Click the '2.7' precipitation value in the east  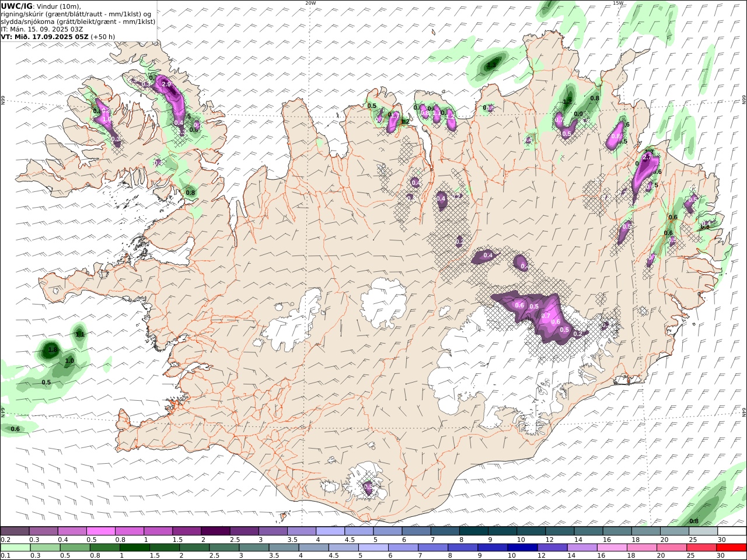647,157
